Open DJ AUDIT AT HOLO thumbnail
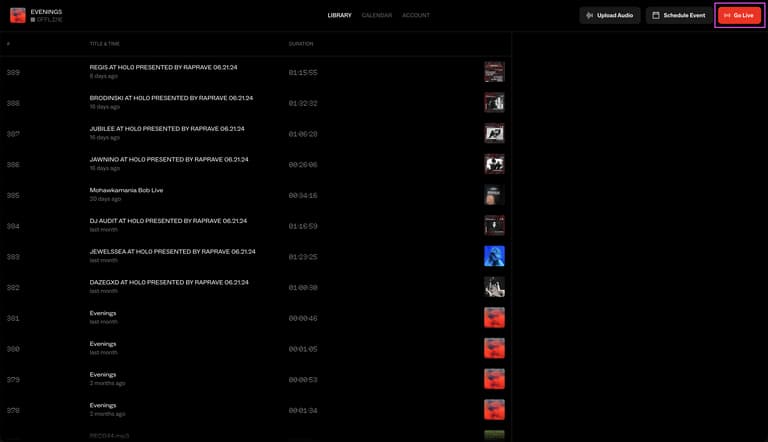Image resolution: width=768 pixels, height=442 pixels. point(494,225)
